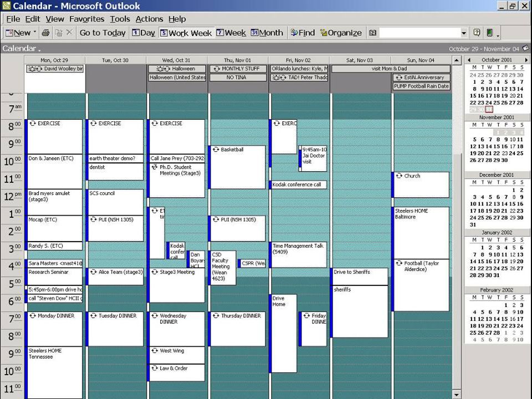Select the visit Mom & Dad event
This screenshot has width=532, height=399.
(391, 69)
